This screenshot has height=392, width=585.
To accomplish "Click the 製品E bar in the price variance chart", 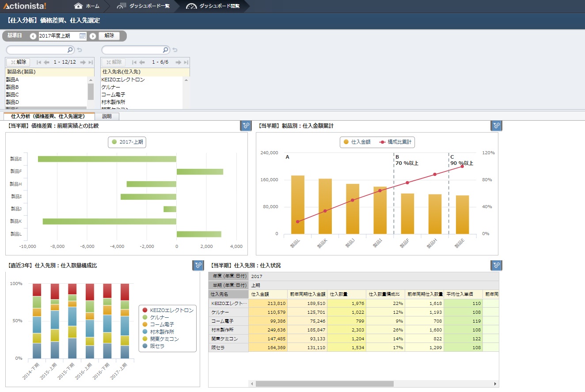I will (107, 159).
